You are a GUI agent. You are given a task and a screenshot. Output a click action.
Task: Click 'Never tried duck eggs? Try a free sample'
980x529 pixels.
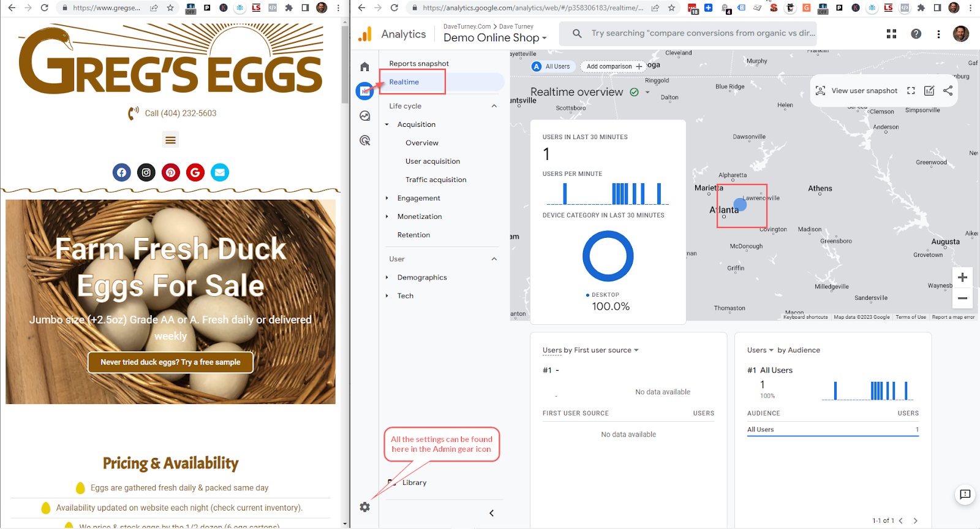[x=170, y=362]
